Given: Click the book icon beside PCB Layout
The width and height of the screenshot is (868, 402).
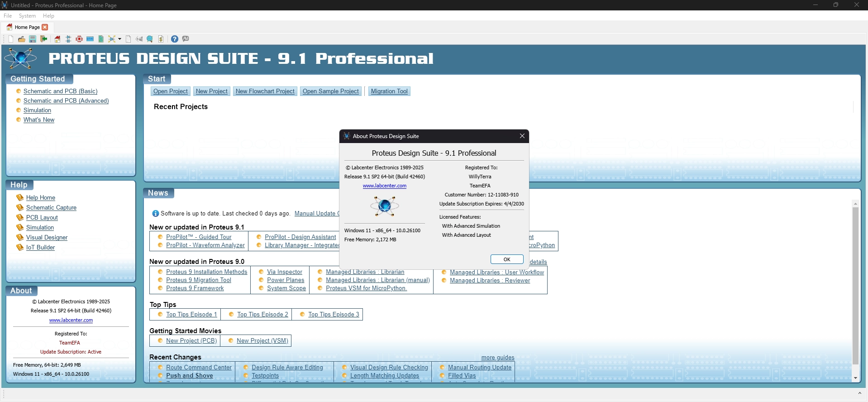Looking at the screenshot, I should (20, 217).
